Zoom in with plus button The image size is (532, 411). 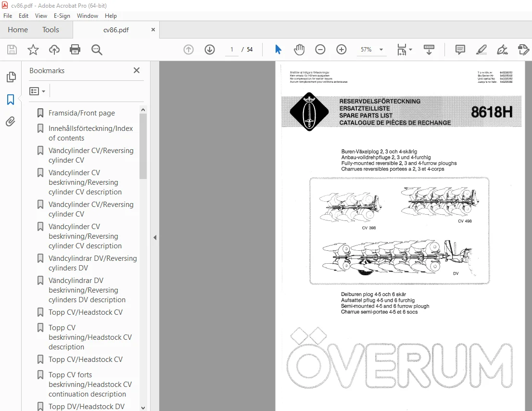click(342, 50)
